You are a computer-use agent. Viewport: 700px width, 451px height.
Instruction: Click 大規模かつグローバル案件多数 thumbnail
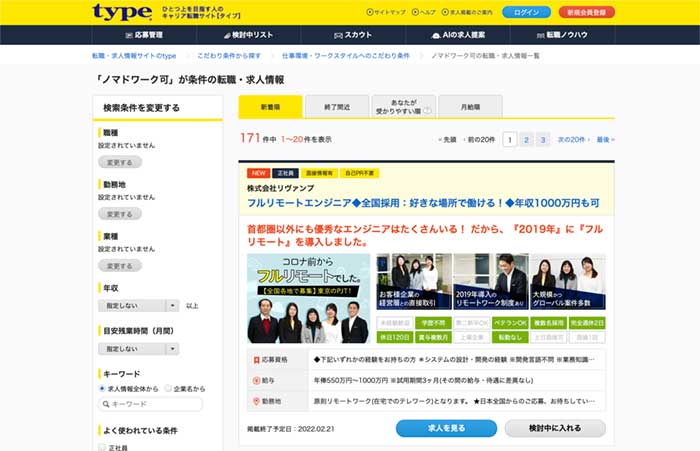[x=567, y=281]
